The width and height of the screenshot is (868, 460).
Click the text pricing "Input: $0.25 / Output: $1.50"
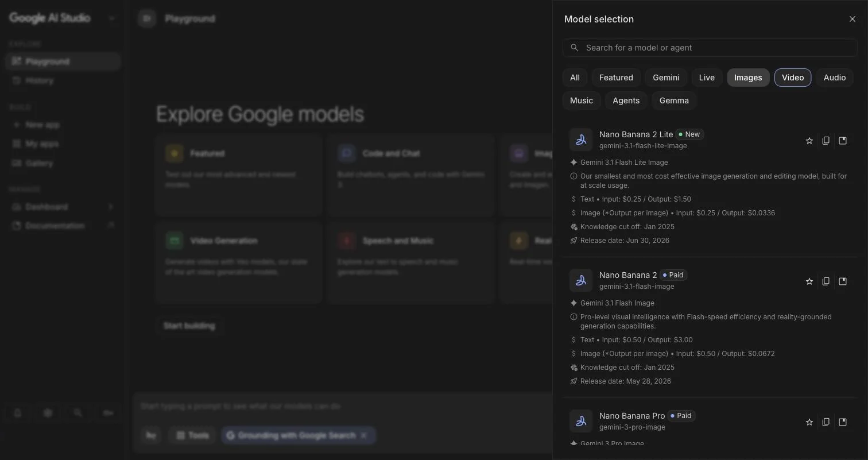[646, 199]
